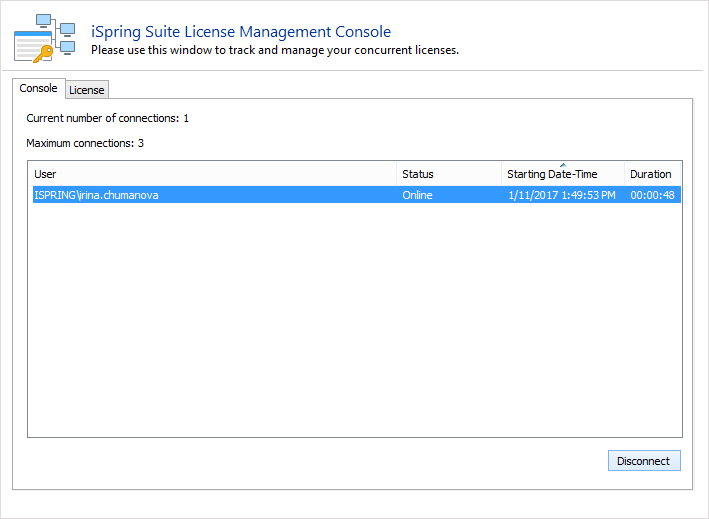Viewport: 709px width, 519px height.
Task: Click the 00:00:48 duration value
Action: click(x=652, y=195)
